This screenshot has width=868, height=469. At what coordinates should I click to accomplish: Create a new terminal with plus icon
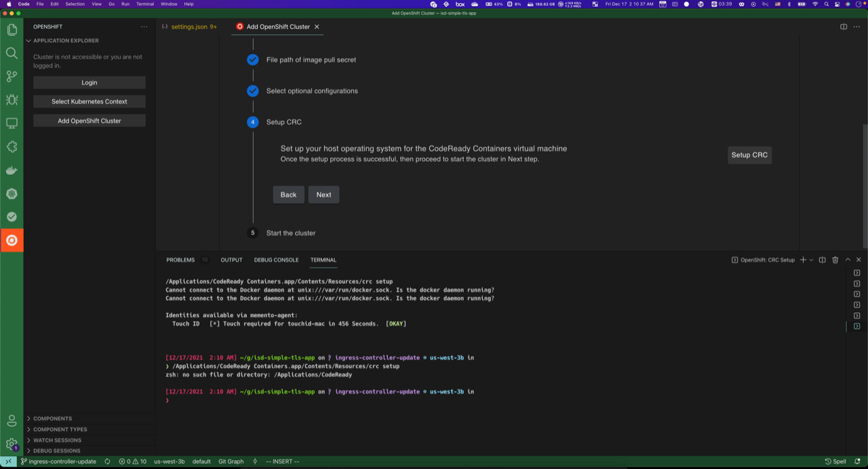click(x=803, y=260)
